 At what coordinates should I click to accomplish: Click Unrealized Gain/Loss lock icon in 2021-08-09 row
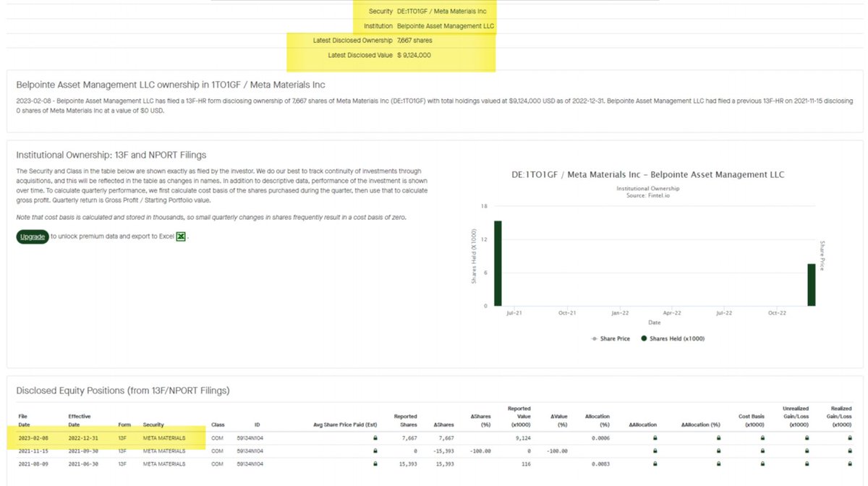[x=806, y=464]
